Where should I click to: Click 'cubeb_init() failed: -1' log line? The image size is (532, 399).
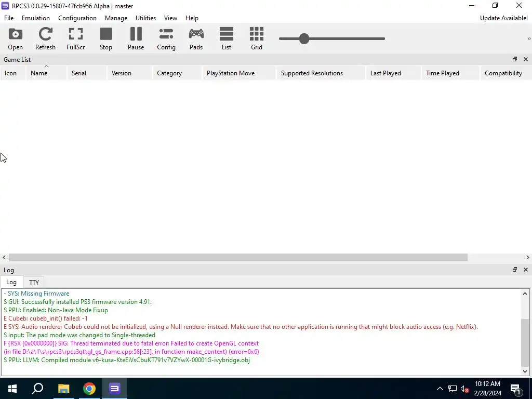46,318
